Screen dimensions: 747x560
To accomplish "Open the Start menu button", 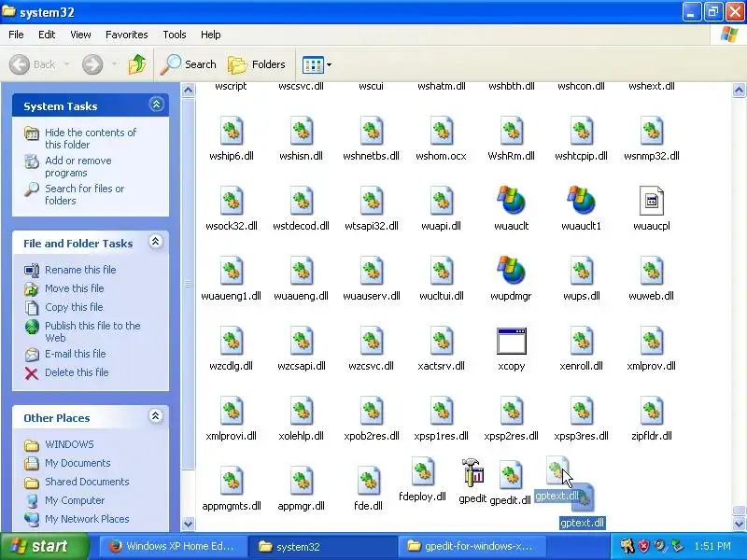I will [x=44, y=546].
